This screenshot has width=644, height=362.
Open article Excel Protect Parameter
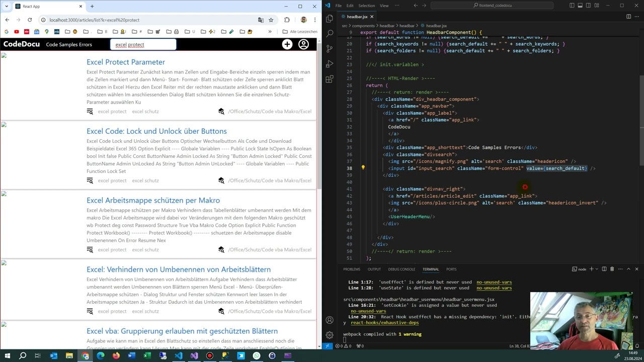pyautogui.click(x=126, y=62)
